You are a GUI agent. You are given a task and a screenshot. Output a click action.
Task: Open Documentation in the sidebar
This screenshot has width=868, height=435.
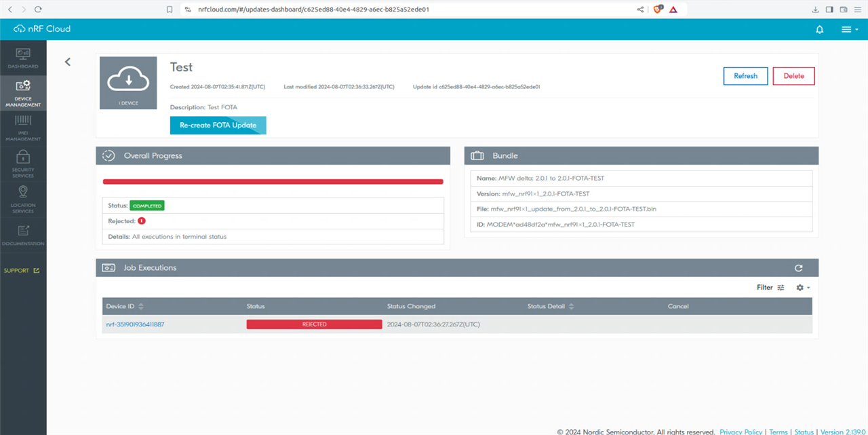(23, 235)
